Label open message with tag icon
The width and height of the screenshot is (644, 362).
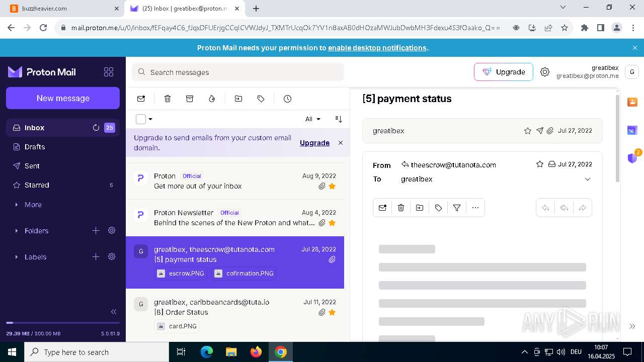[x=438, y=208]
